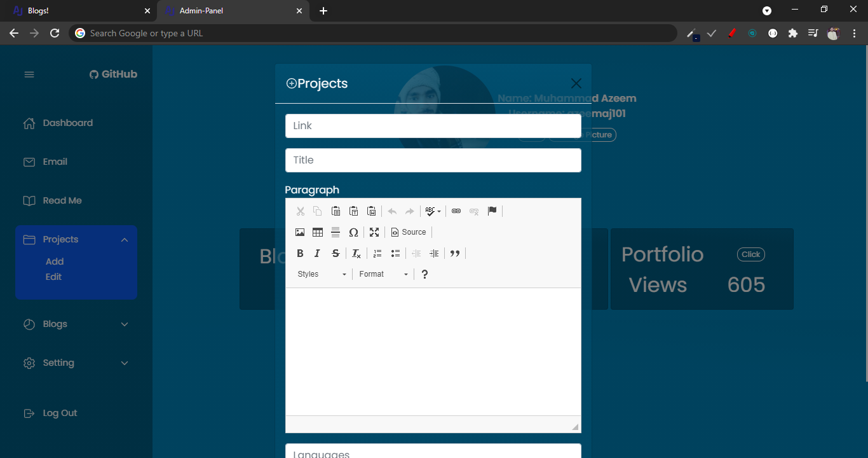Image resolution: width=868 pixels, height=458 pixels.
Task: Click the browser Back arrow
Action: click(x=14, y=33)
